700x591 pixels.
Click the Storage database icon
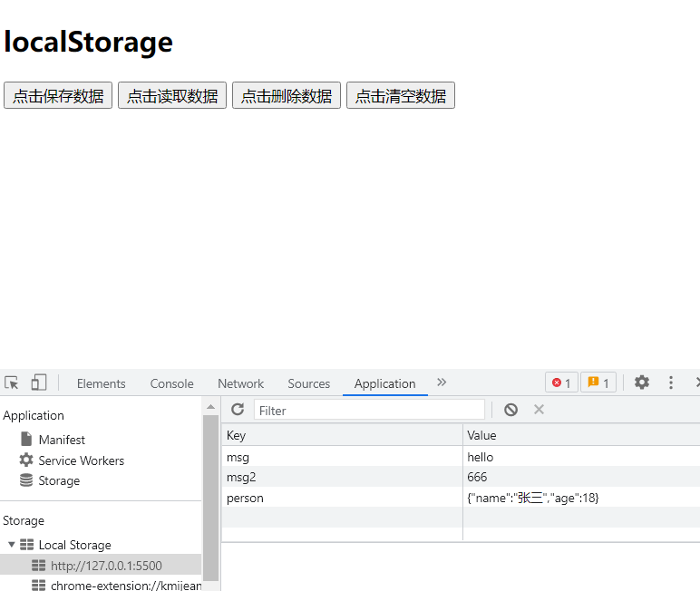point(26,480)
